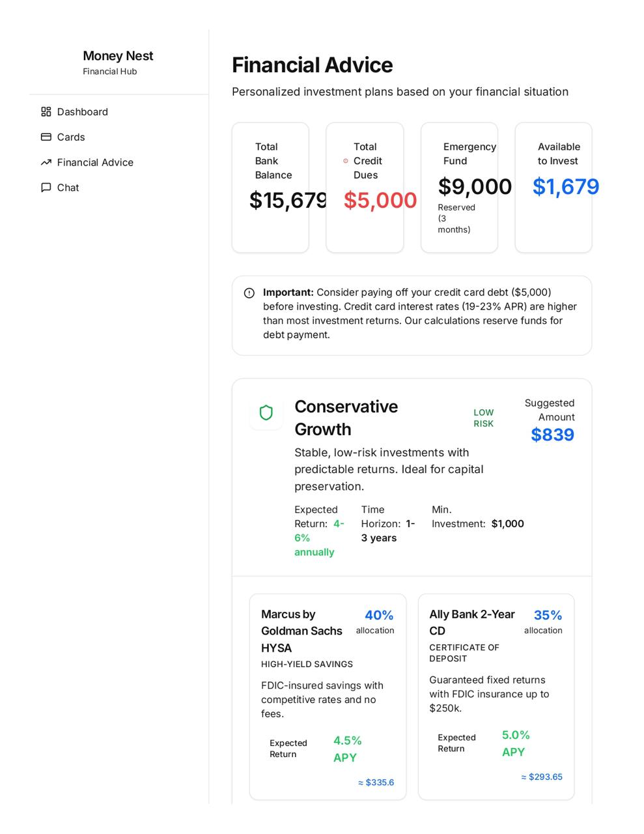This screenshot has height=834, width=644.
Task: Click the green shield Conservative Growth icon
Action: (x=266, y=413)
